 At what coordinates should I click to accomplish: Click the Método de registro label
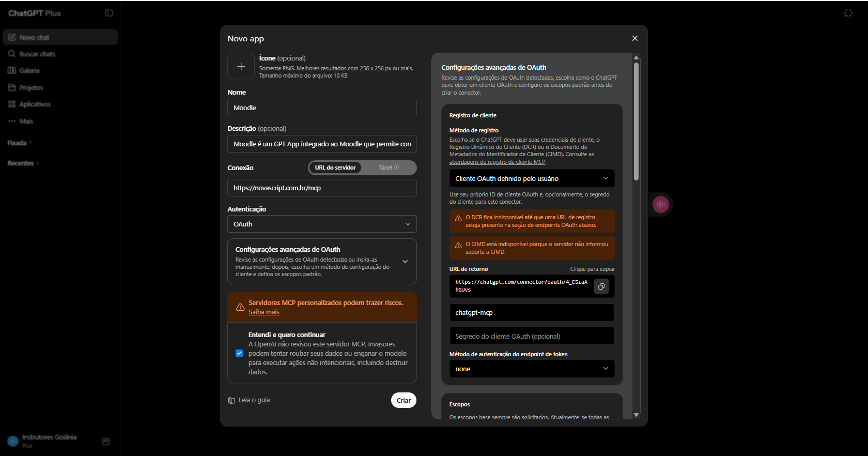[x=474, y=130]
